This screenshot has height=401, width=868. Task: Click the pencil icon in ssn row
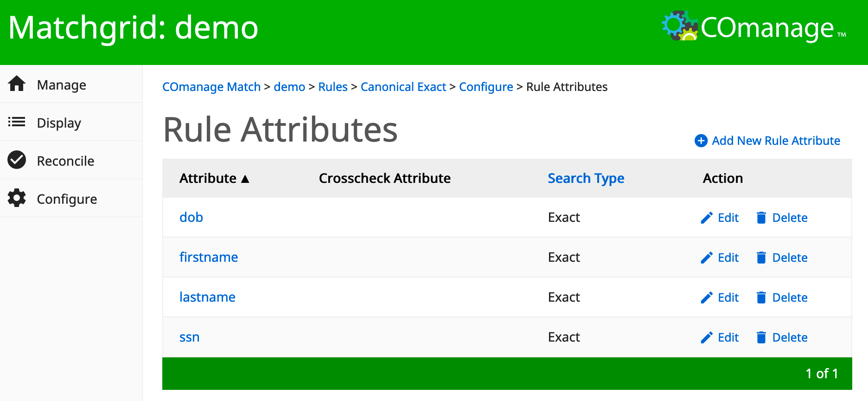707,337
